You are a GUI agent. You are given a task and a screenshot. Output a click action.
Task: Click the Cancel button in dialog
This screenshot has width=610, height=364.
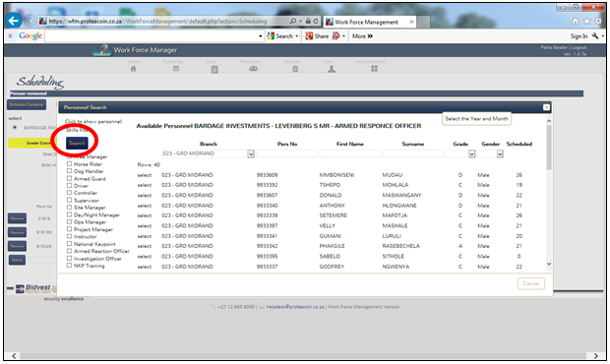pyautogui.click(x=531, y=283)
